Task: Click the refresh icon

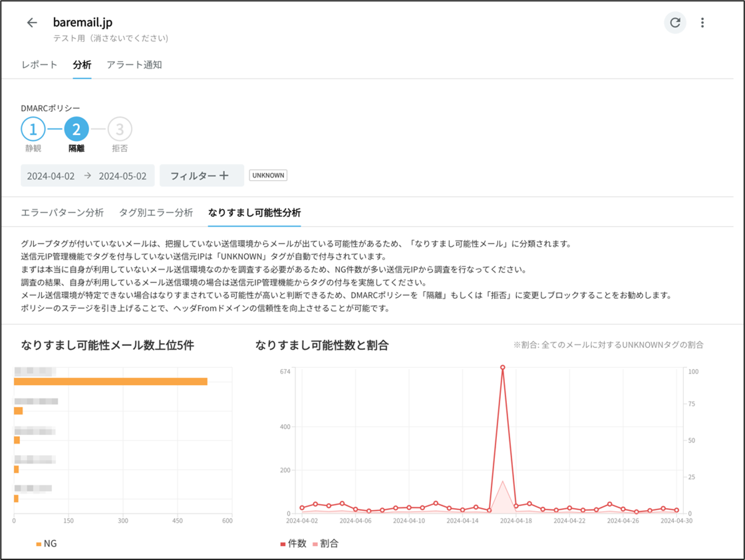Action: point(675,23)
